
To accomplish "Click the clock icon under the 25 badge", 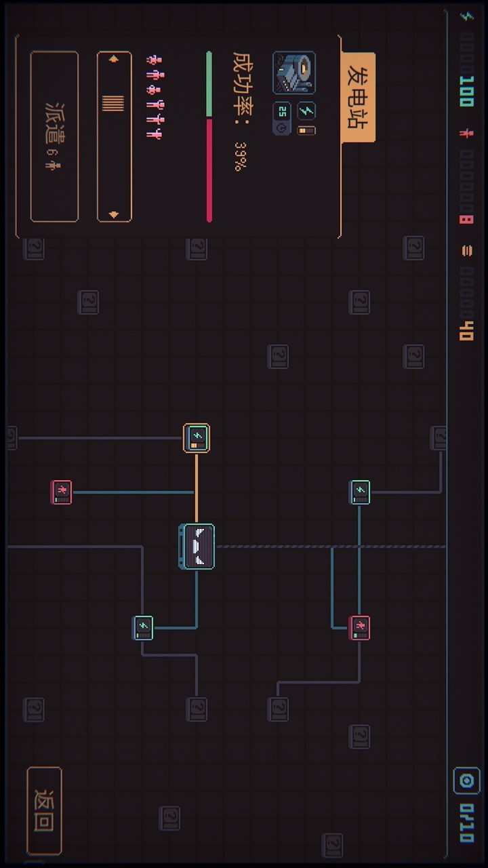I will [282, 128].
